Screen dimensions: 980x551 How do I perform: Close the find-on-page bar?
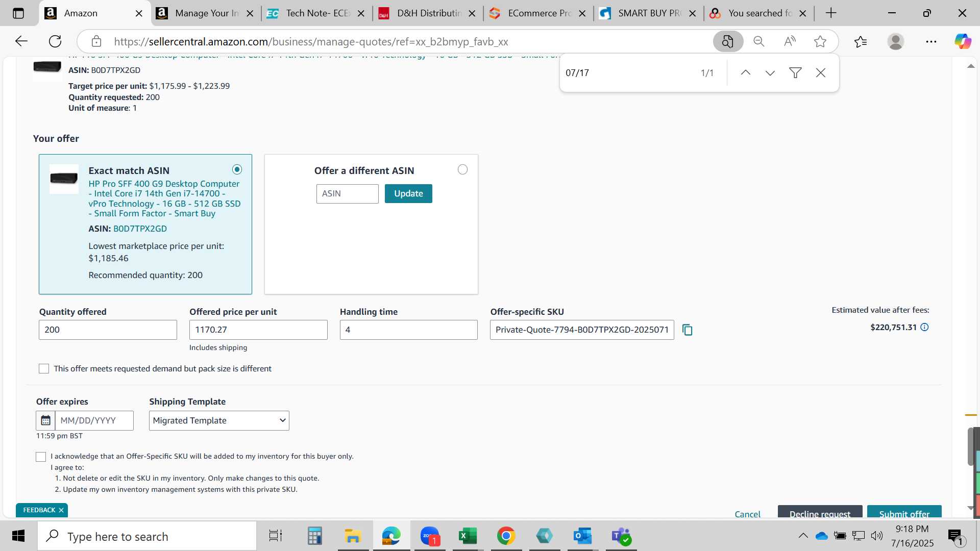click(x=821, y=73)
